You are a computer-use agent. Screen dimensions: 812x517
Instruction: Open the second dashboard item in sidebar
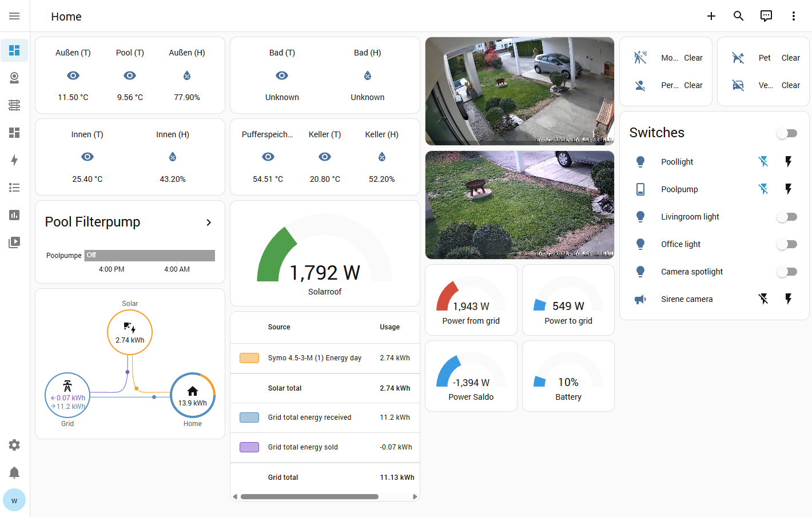point(14,133)
